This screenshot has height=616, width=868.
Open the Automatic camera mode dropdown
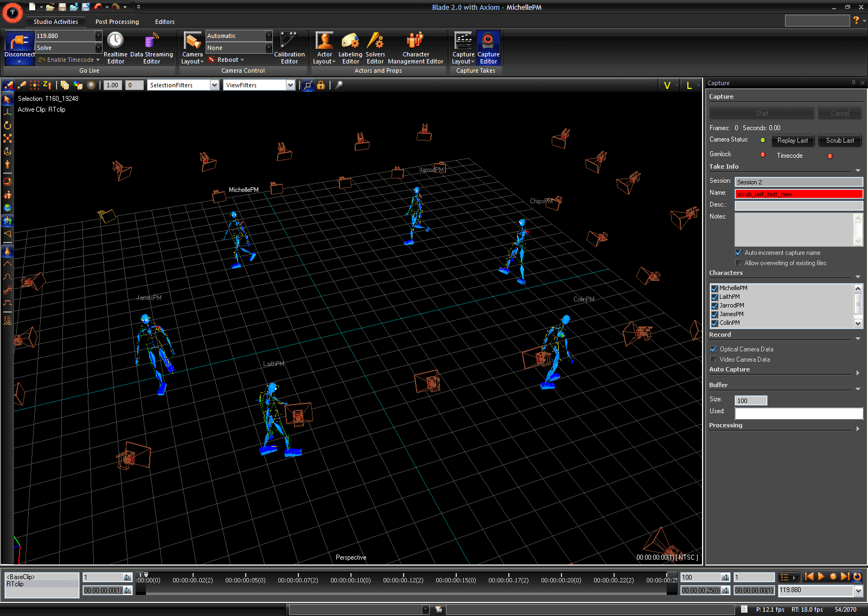point(269,36)
